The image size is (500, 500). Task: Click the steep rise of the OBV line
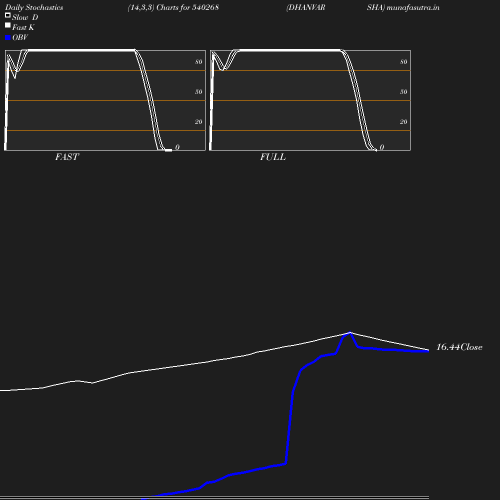(x=289, y=427)
